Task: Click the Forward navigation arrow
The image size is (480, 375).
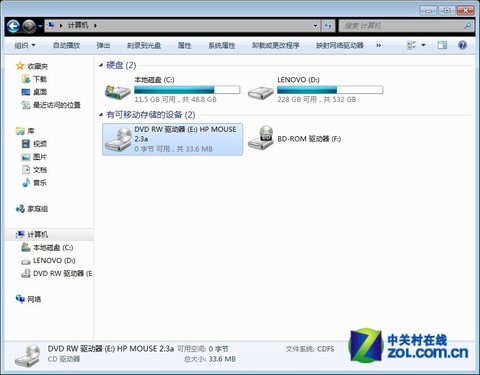Action: (29, 26)
